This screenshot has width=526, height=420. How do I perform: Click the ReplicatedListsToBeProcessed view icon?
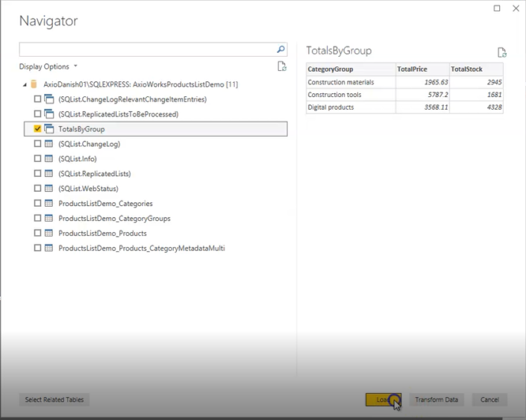click(49, 114)
